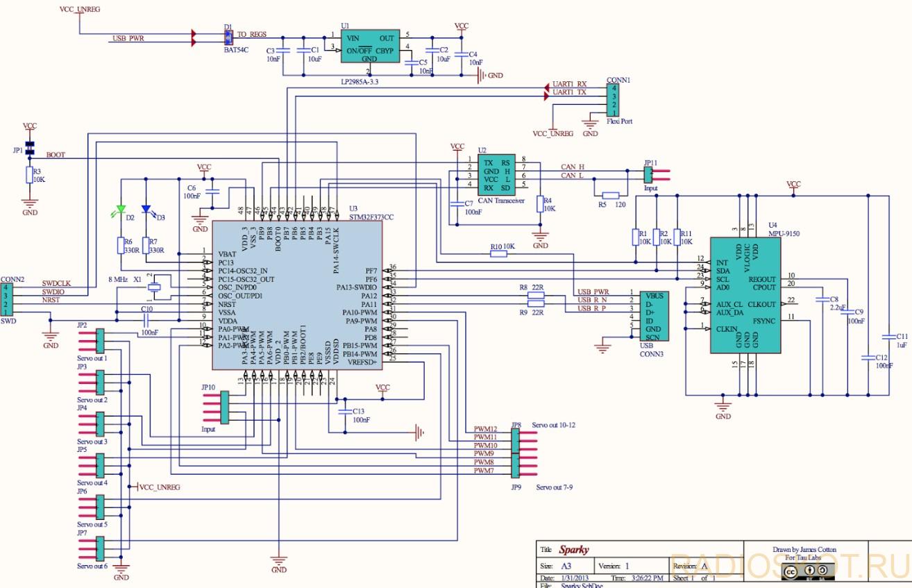
Task: Select the green LED symbol D2
Action: [121, 208]
